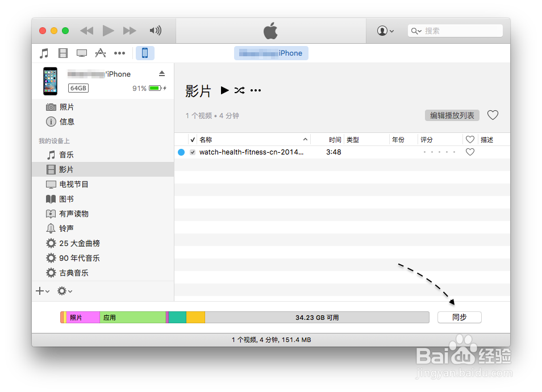
Task: Uncheck the watch-health-fitness video checkbox
Action: click(x=192, y=152)
